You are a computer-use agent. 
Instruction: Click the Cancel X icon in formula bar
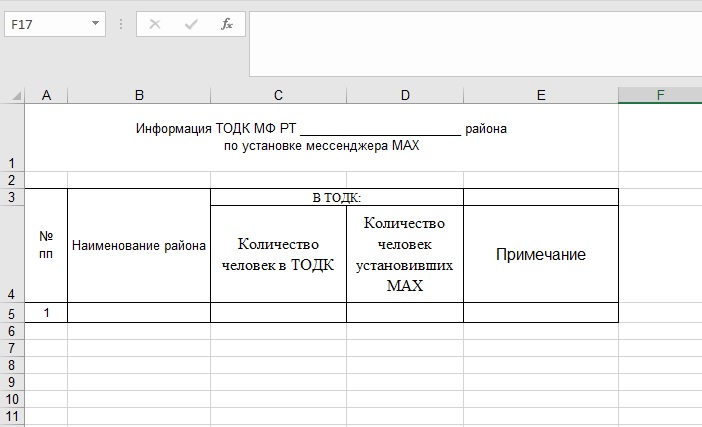coord(155,24)
